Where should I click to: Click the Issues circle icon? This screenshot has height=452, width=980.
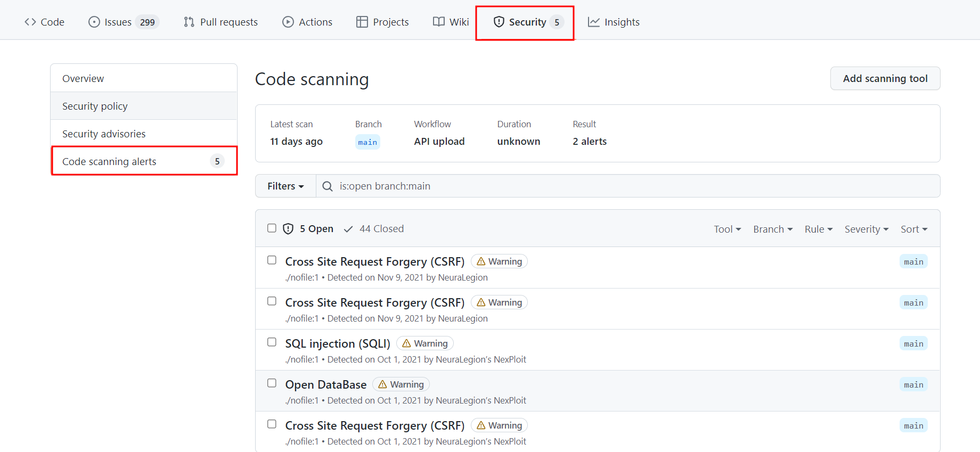pos(94,22)
